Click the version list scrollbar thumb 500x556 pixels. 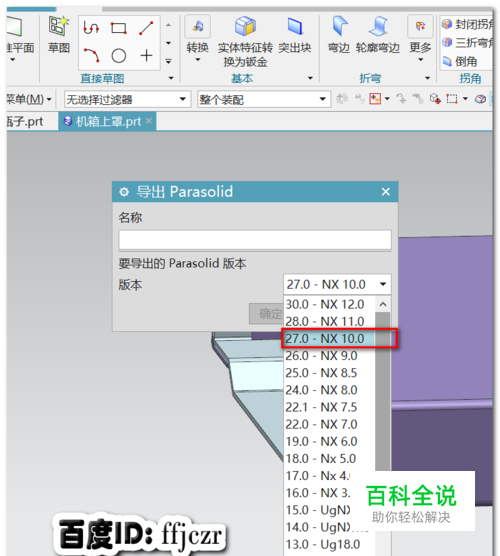pos(383,392)
